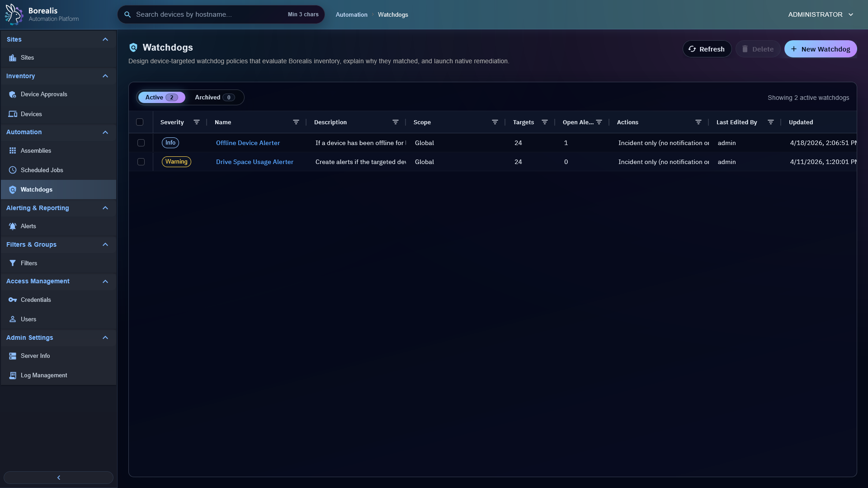Click Open Alerts value 1 for Offline Device Alerter
Screen dimensions: 868x488
[x=566, y=143]
